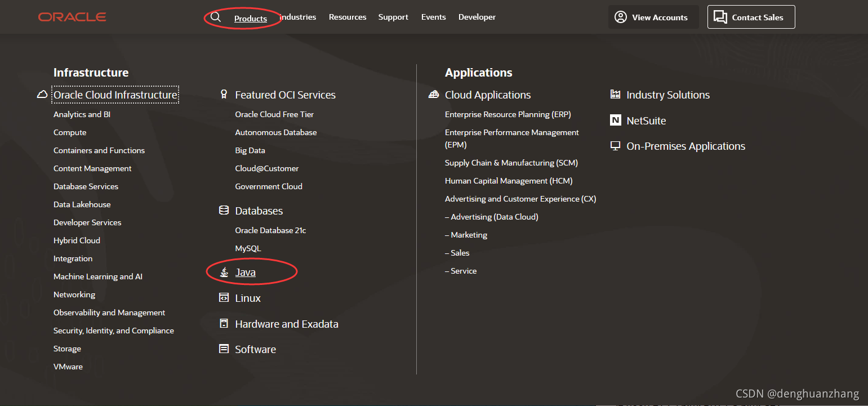Select the MySQL link

coord(248,248)
